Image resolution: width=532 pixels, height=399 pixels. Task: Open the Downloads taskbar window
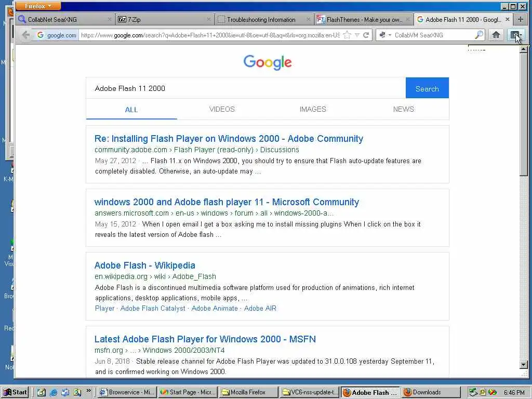431,392
